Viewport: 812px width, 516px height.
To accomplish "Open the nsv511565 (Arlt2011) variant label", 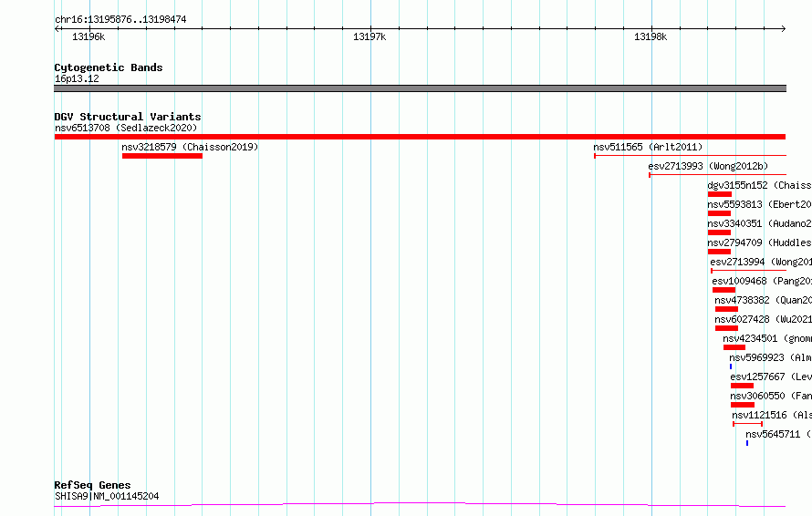I will coord(648,147).
